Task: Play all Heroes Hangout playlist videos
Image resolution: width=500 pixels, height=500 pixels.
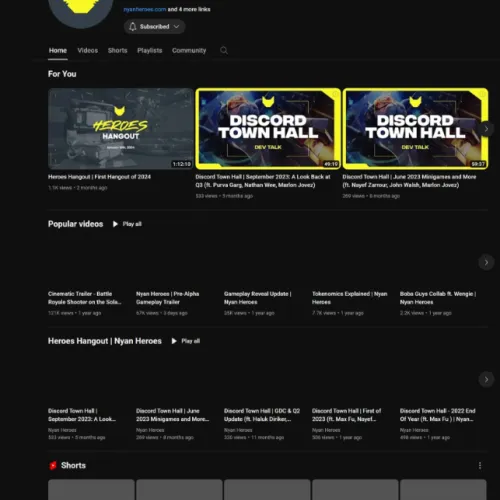Action: click(186, 341)
